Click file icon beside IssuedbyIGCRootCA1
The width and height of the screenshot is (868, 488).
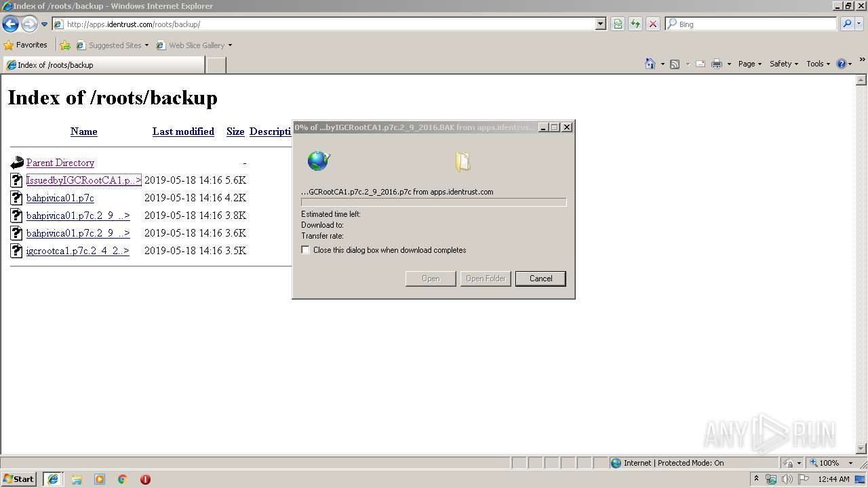coord(17,180)
